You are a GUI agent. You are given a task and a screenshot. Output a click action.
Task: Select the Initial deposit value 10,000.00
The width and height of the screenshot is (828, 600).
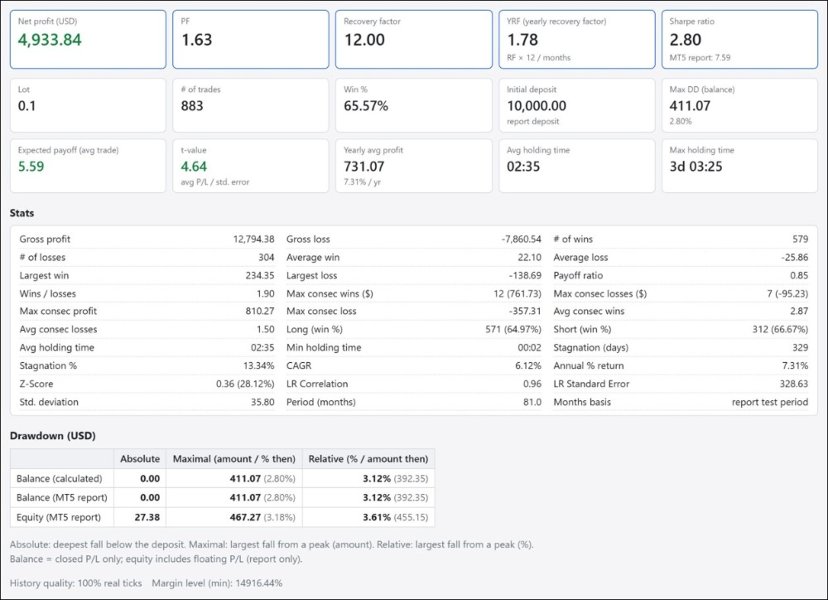pyautogui.click(x=537, y=106)
